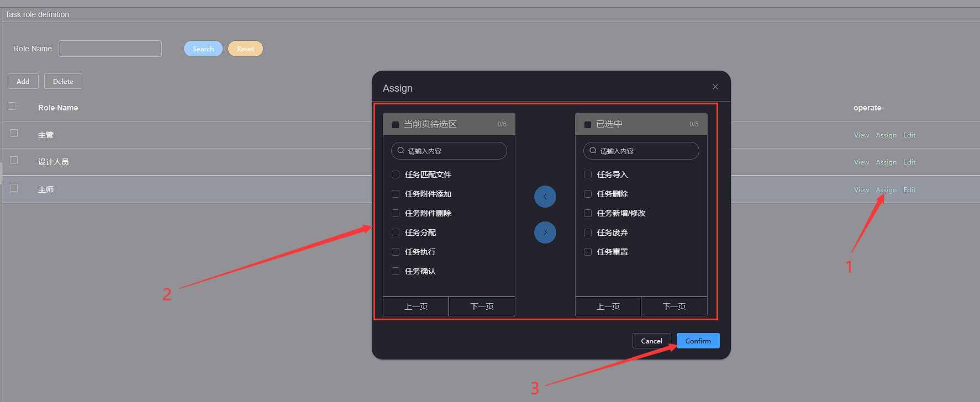
Task: Check the 任务执行 checkbox
Action: click(396, 252)
